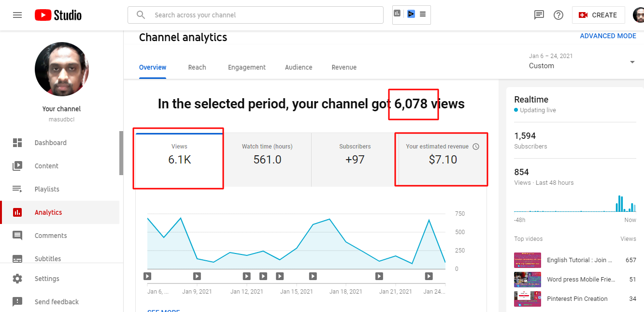
Task: Switch to the Overview tab
Action: [x=153, y=67]
